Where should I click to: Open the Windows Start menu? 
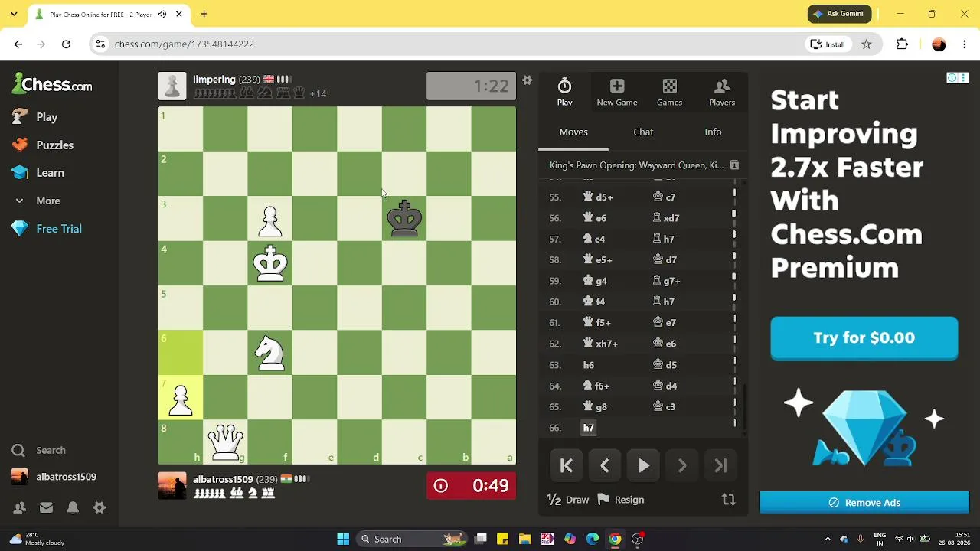point(343,539)
